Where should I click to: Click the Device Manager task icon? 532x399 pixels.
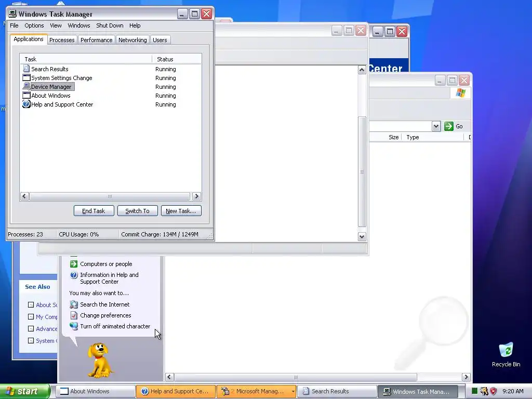(26, 86)
